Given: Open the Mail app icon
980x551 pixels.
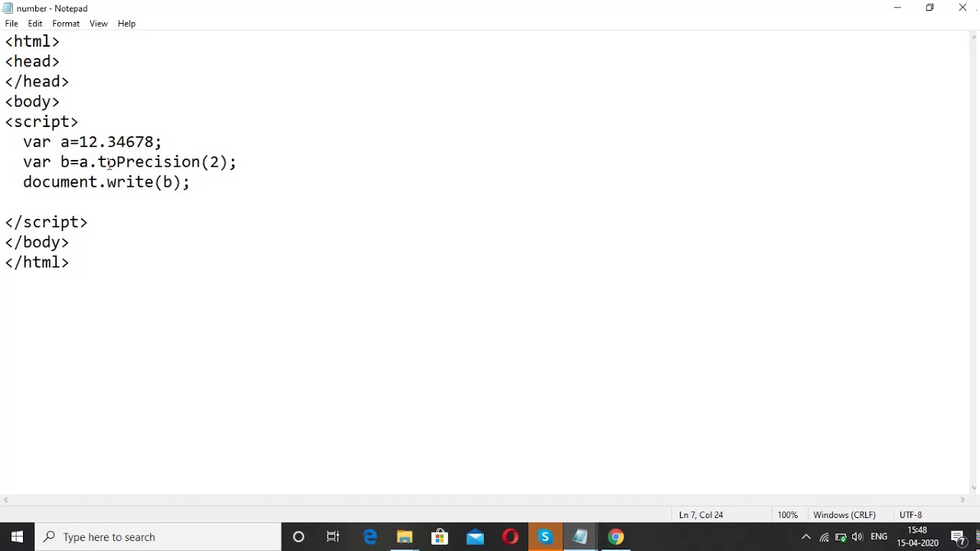Looking at the screenshot, I should [x=475, y=537].
